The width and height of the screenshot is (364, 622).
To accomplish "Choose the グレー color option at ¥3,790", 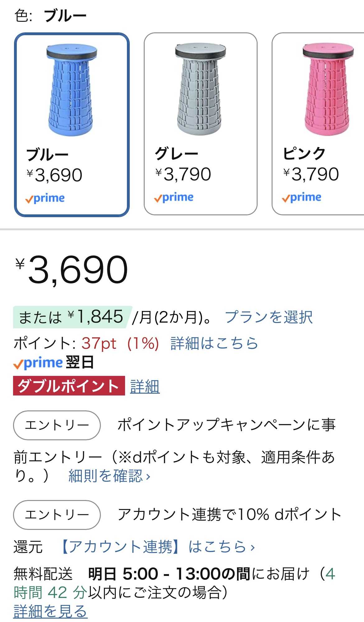I will point(200,124).
